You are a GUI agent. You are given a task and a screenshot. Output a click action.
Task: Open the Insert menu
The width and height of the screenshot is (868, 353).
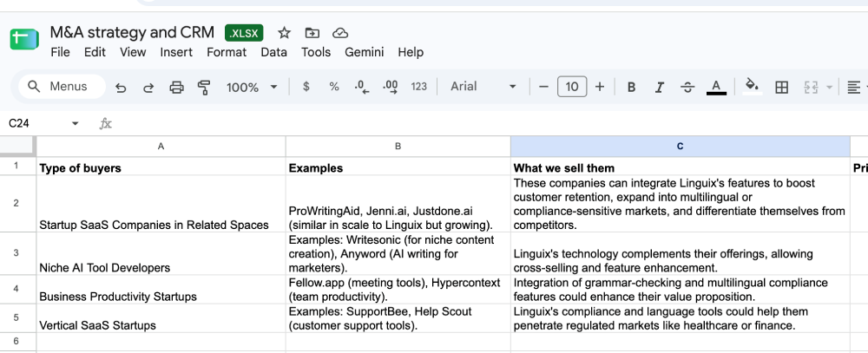[176, 52]
